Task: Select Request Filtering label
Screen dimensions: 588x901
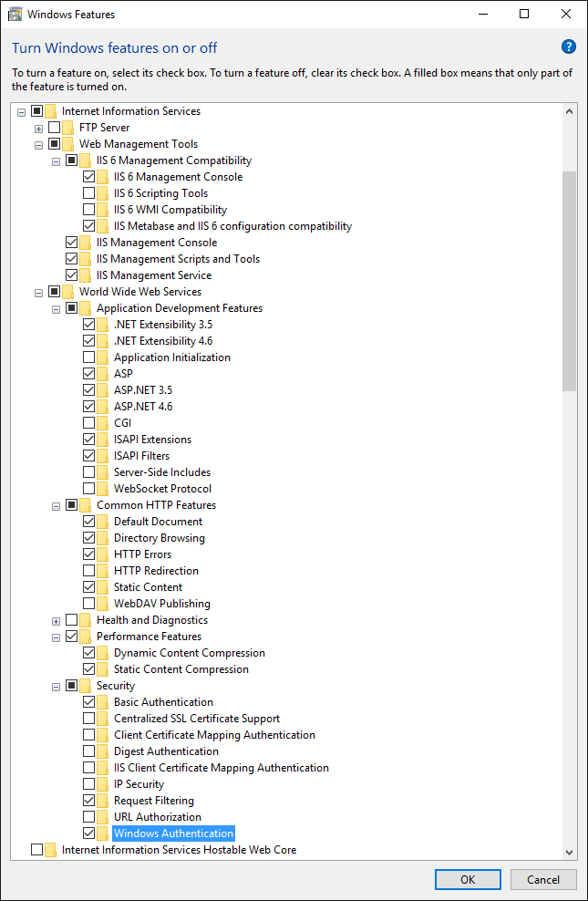Action: [x=154, y=801]
